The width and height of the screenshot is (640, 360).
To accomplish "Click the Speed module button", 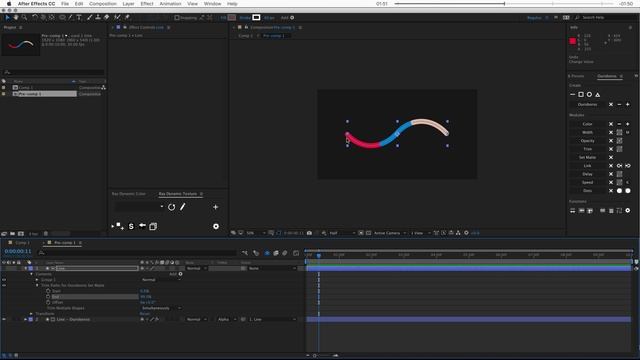I will point(587,182).
